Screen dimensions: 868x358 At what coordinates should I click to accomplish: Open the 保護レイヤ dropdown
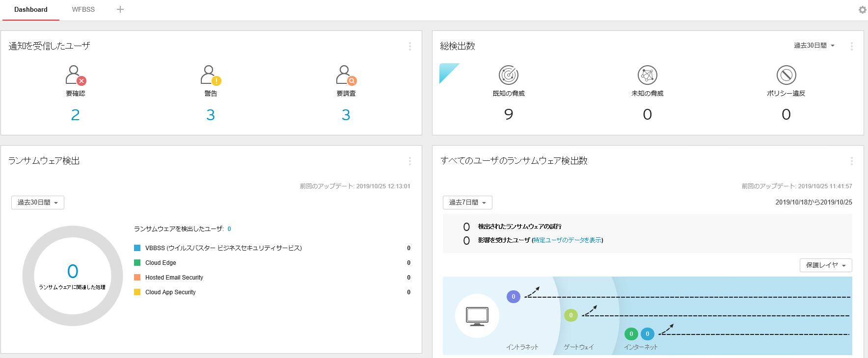pos(826,265)
